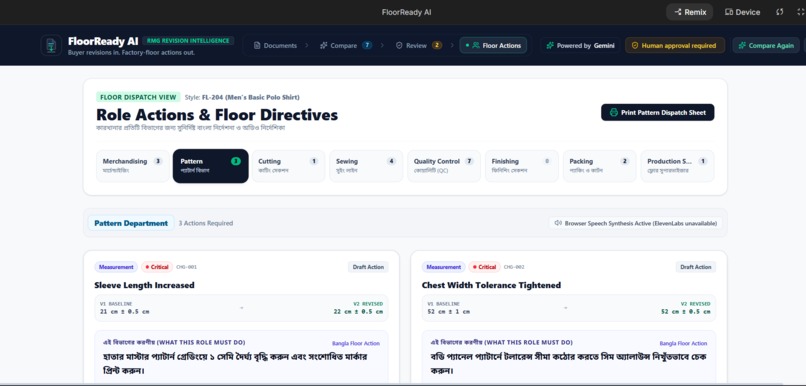This screenshot has height=386, width=806.
Task: Click the fullscreen icon in top bar
Action: (x=801, y=12)
